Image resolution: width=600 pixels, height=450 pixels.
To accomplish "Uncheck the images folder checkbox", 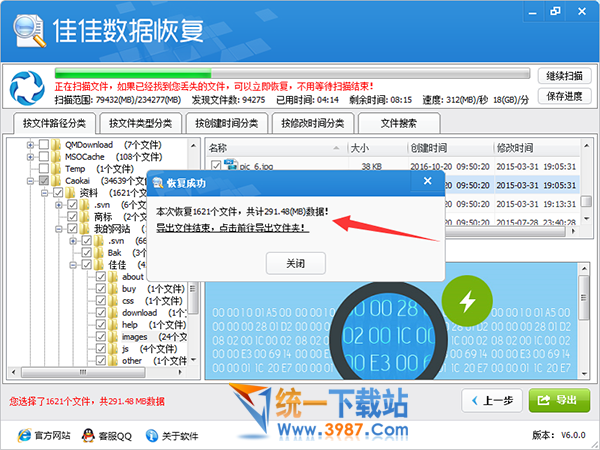I will click(101, 337).
